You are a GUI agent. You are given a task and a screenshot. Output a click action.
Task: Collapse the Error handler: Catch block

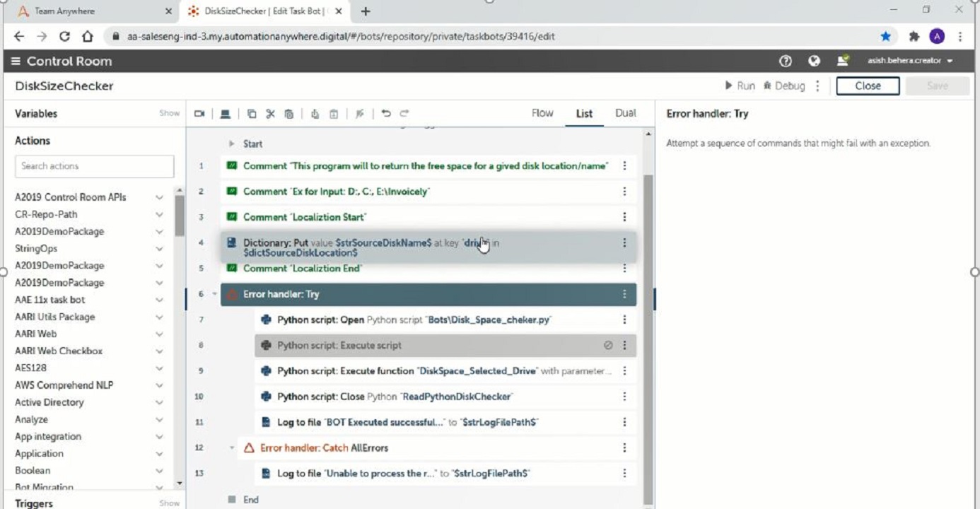[232, 447]
